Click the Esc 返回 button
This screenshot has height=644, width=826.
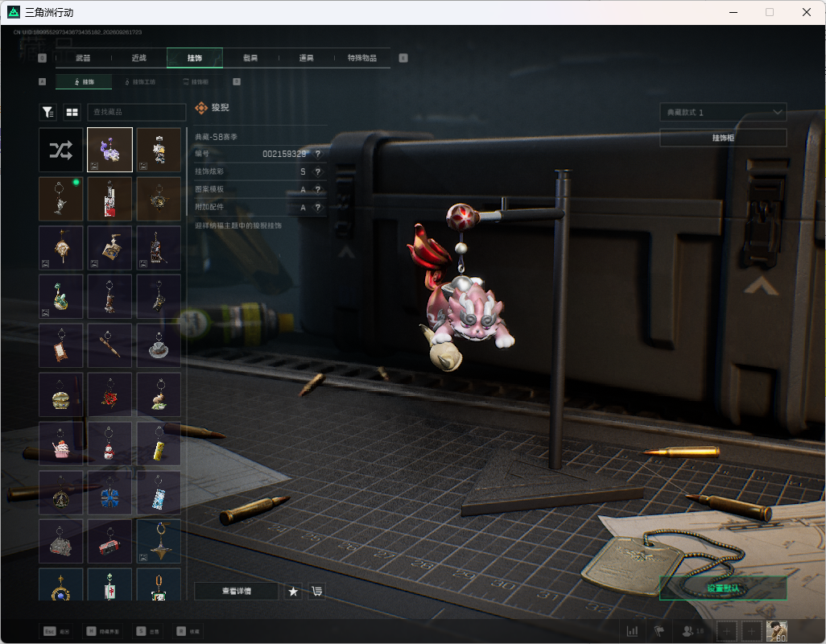[56, 631]
